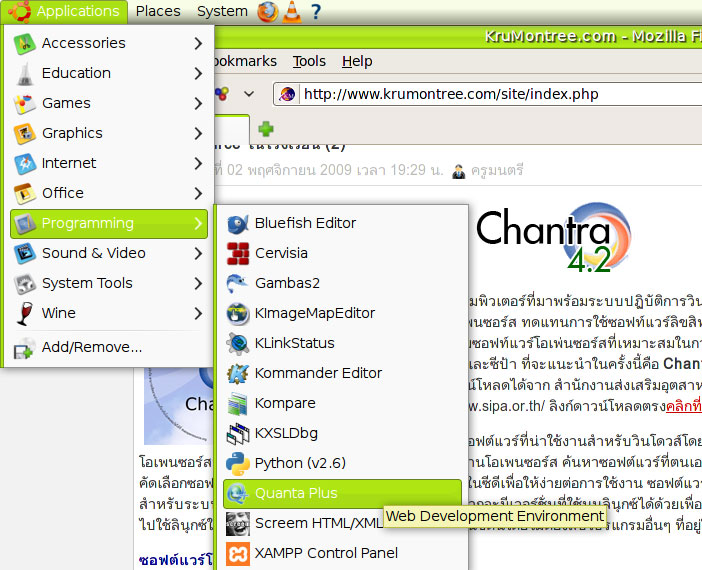
Task: Click the Sound & Video clapperboard icon
Action: 25,253
